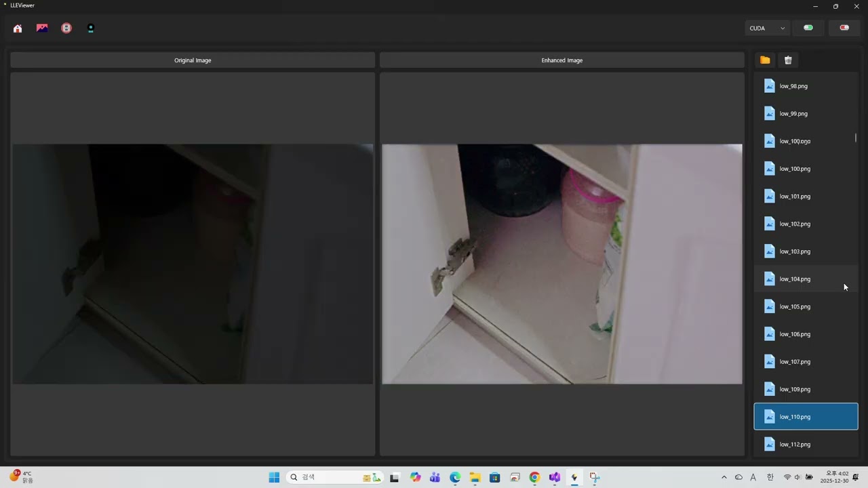The width and height of the screenshot is (868, 488).
Task: Select low_107.png file entry
Action: (x=806, y=362)
